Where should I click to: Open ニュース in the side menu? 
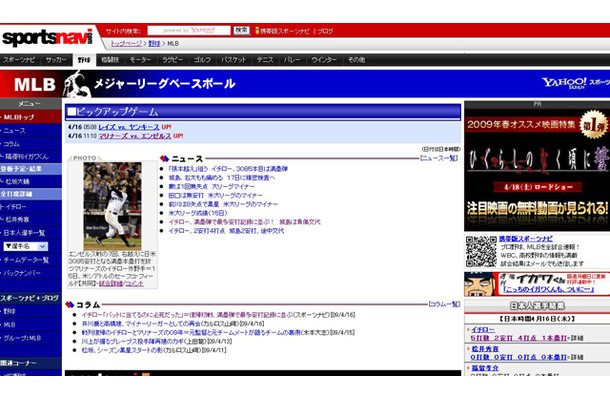15,131
